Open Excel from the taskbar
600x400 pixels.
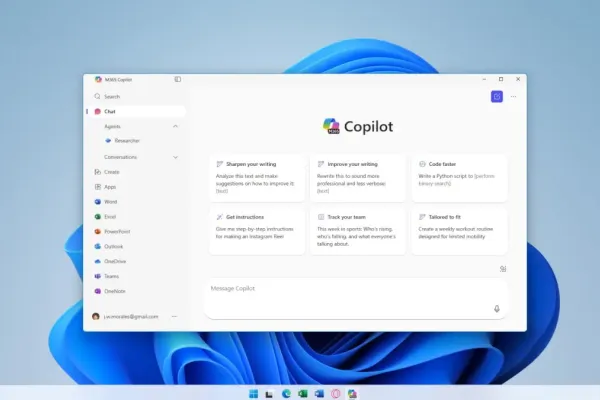(x=303, y=393)
